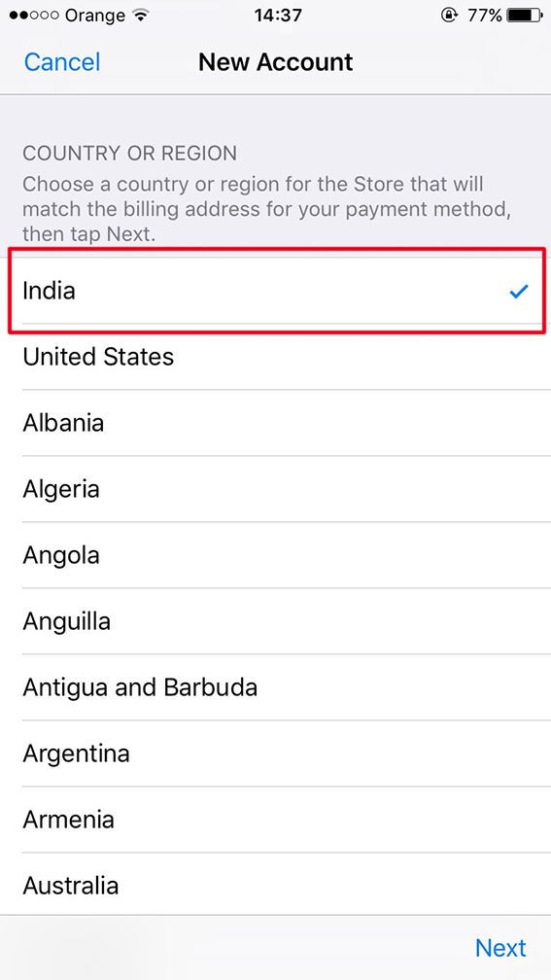Select India as the country

[276, 291]
